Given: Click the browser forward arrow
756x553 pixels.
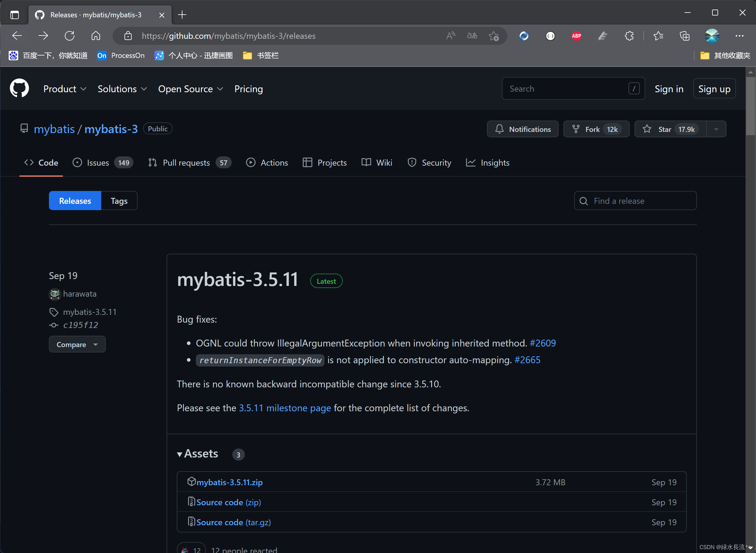Looking at the screenshot, I should 43,36.
